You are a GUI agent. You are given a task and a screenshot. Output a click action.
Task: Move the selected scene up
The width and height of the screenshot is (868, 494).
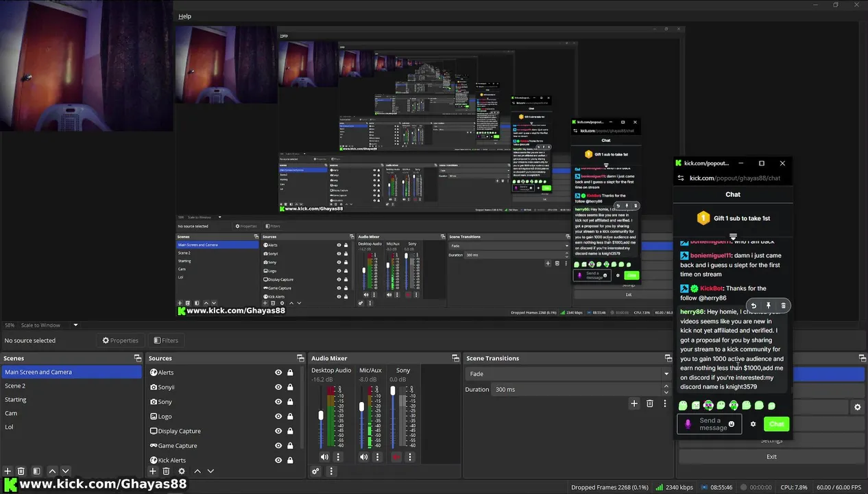[x=52, y=471]
